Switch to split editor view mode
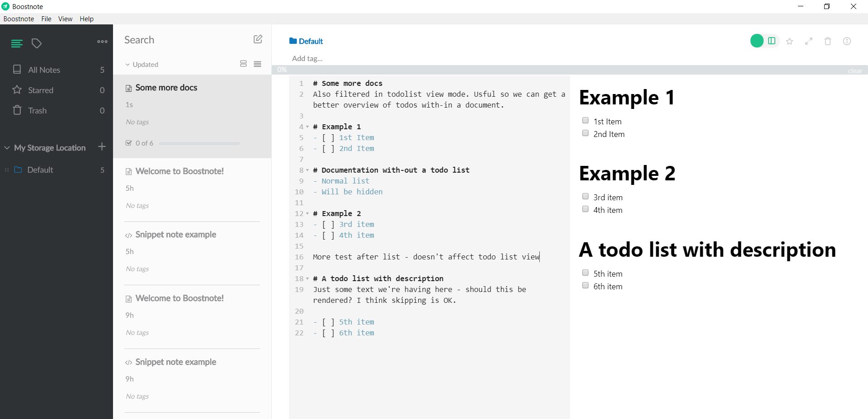Viewport: 868px width, 419px height. [772, 41]
